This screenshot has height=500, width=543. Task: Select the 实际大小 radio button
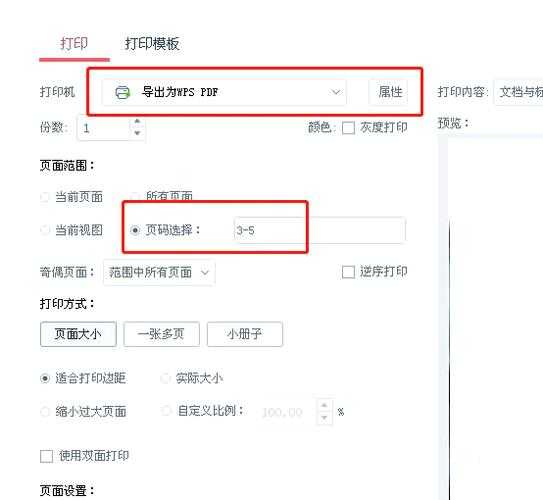166,378
